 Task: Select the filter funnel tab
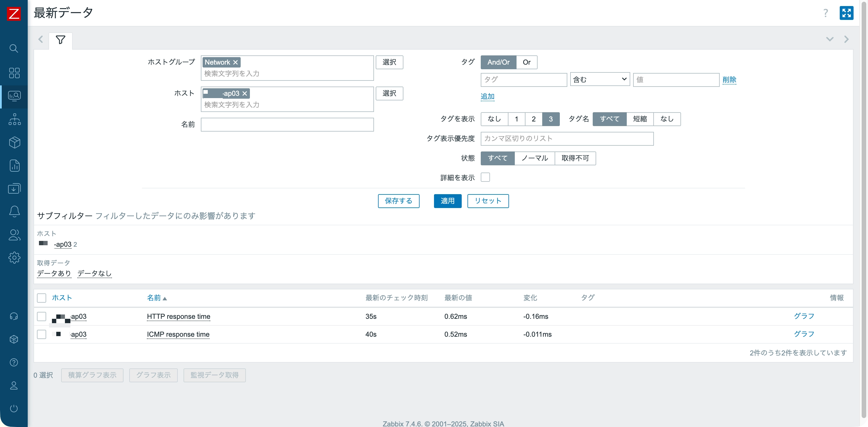click(x=61, y=40)
